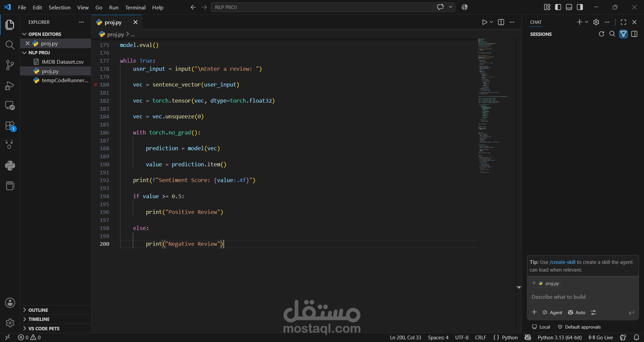
Task: Open the Auto model picker
Action: 577,312
